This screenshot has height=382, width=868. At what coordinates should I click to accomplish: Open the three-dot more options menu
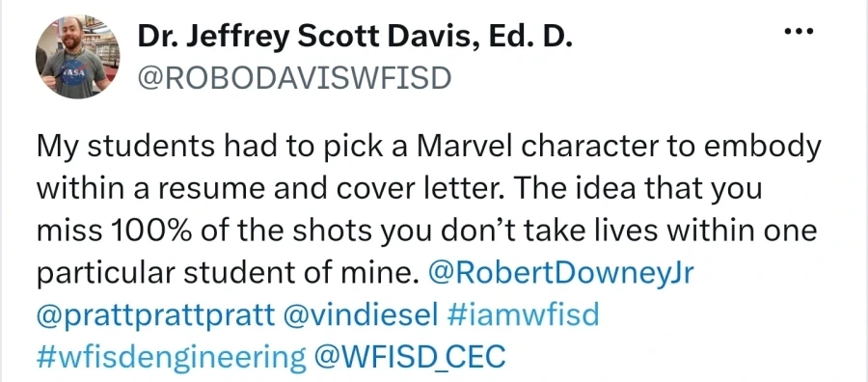tap(800, 32)
